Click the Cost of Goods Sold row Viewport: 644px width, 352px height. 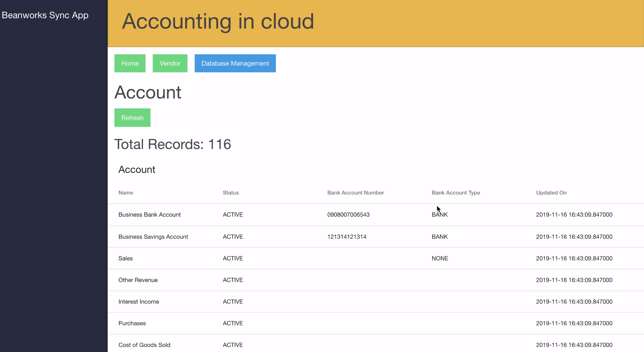tap(144, 345)
